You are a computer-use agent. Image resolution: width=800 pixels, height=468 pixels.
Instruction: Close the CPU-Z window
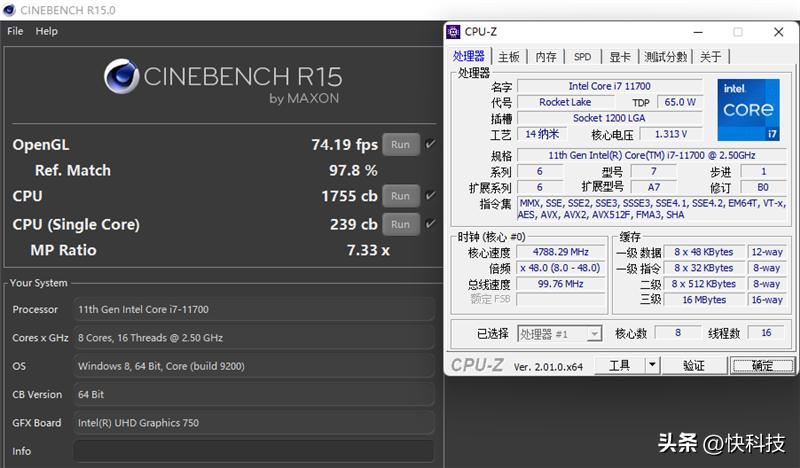point(779,32)
